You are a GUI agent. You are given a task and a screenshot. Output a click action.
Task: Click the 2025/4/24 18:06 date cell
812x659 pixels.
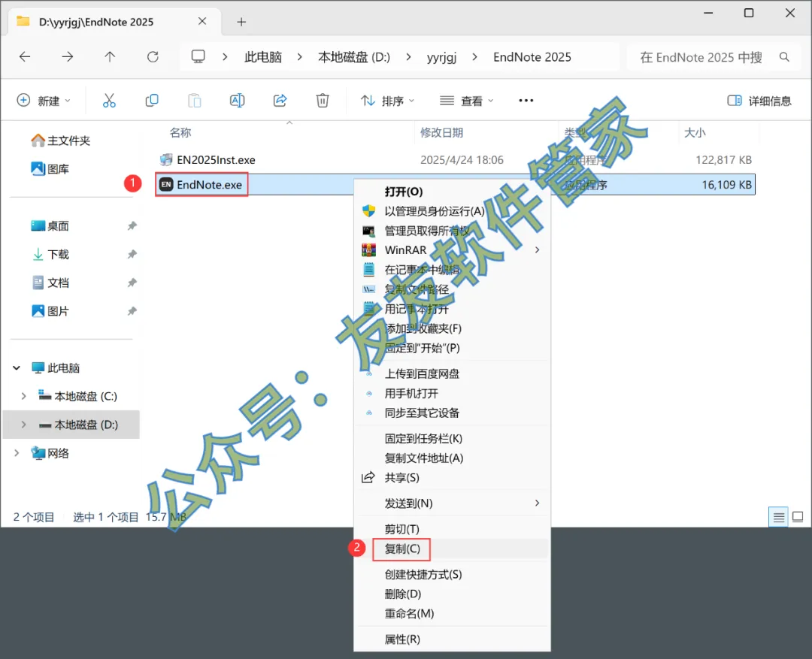pos(462,159)
